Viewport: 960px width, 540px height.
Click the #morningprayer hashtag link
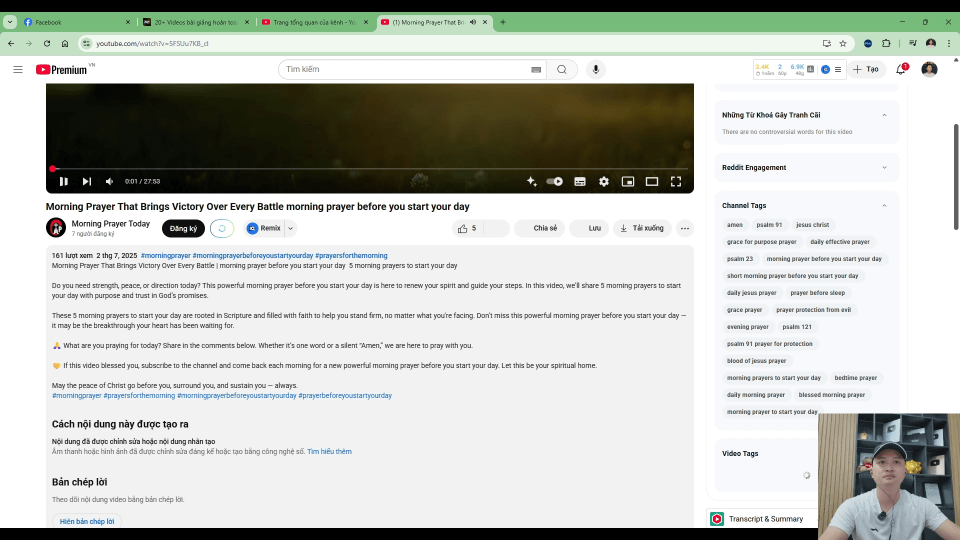click(165, 255)
